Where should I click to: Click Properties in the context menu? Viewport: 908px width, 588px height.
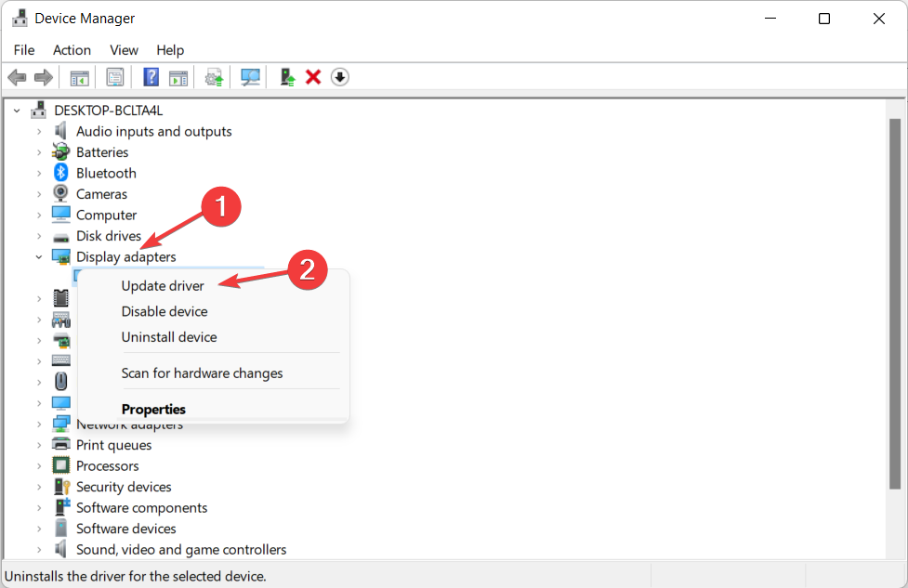tap(153, 409)
